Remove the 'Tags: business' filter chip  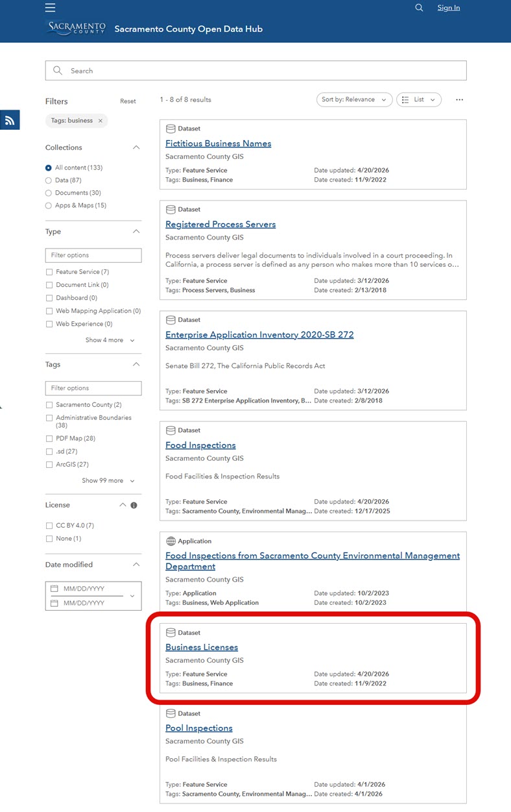[100, 121]
